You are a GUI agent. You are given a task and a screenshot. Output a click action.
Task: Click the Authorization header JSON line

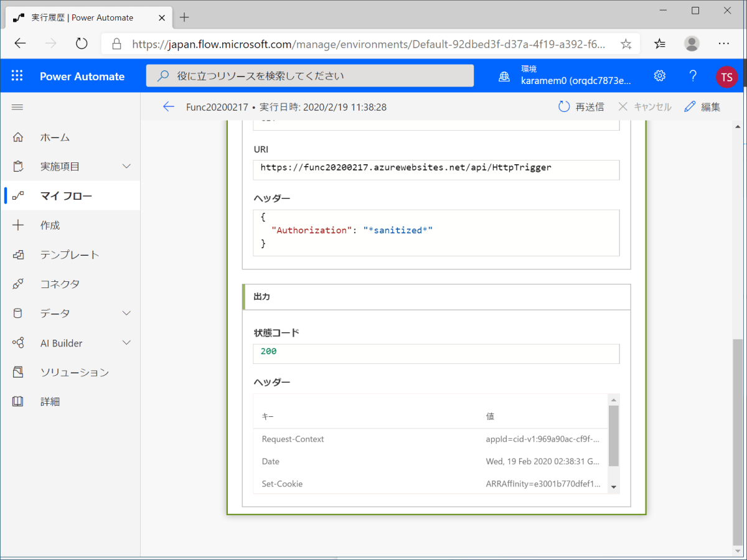(x=352, y=230)
